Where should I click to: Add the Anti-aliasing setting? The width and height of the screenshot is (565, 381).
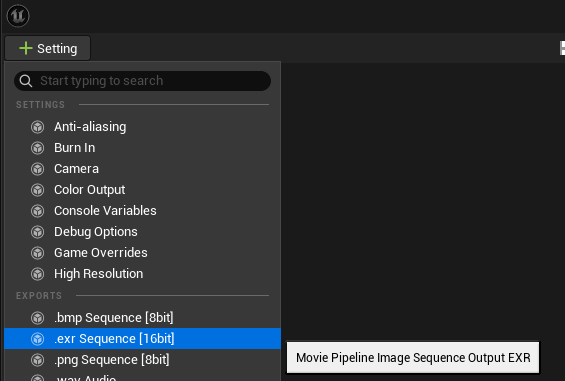coord(142,127)
